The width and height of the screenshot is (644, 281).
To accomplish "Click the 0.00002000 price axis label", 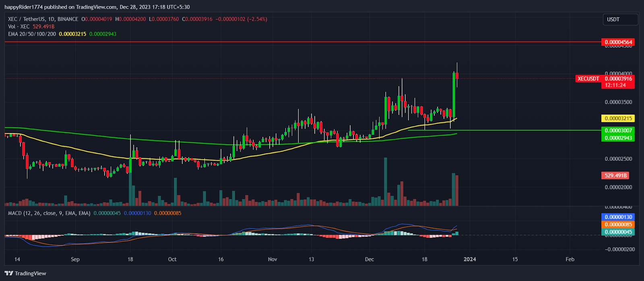I will point(618,187).
